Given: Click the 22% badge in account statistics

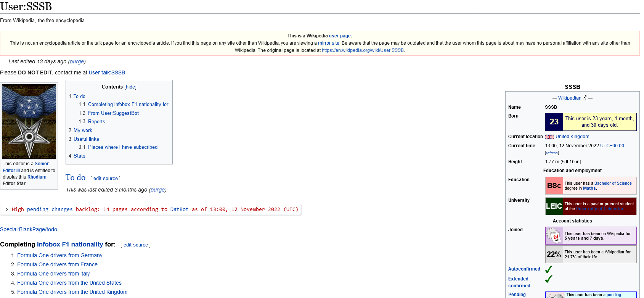Looking at the screenshot, I should click(554, 255).
